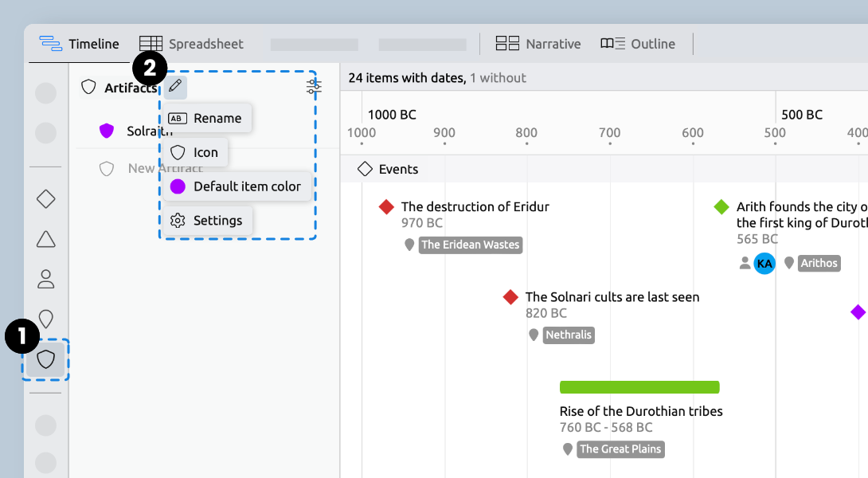Select the Events diamond sidebar icon
This screenshot has width=868, height=478.
[46, 199]
